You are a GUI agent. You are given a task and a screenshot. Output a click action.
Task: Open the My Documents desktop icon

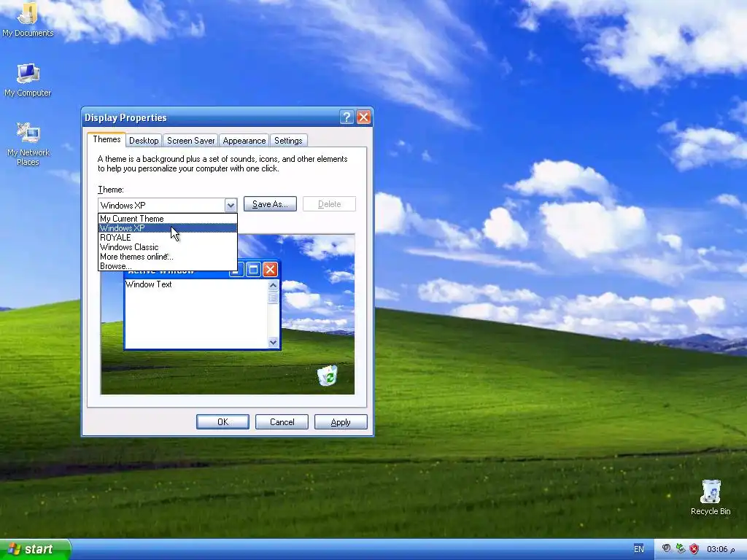tap(28, 19)
